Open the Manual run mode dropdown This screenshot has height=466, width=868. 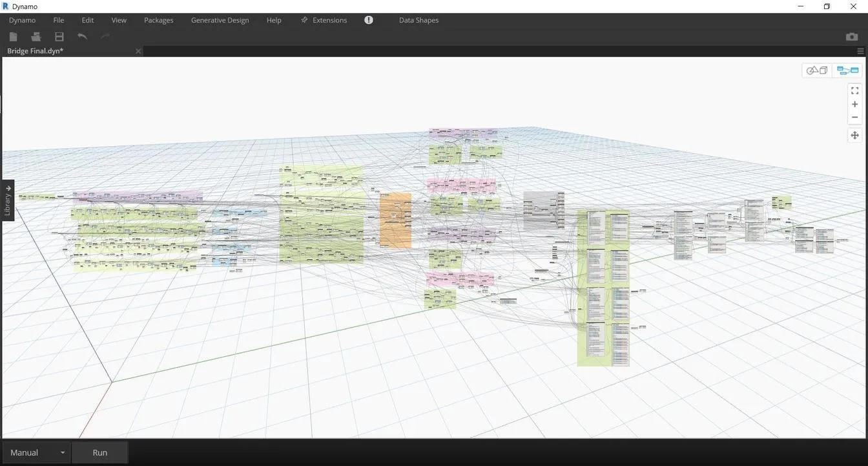coord(36,452)
